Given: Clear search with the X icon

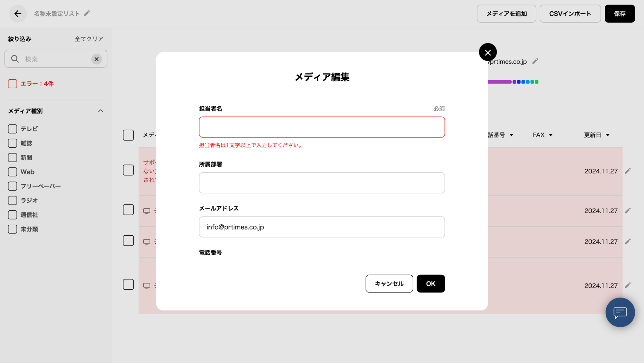Looking at the screenshot, I should (x=96, y=59).
